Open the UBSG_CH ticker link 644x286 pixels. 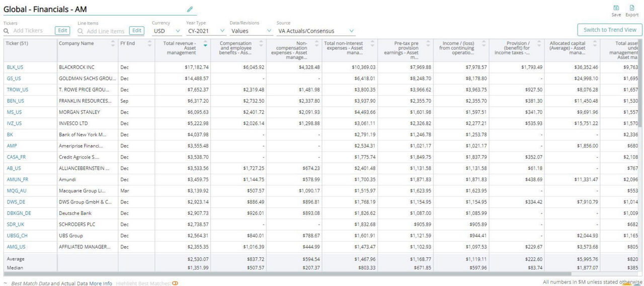click(x=17, y=236)
